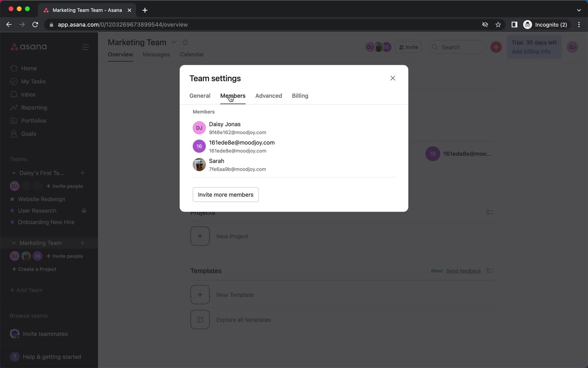
Task: Navigate to Inbox in sidebar
Action: (x=28, y=94)
